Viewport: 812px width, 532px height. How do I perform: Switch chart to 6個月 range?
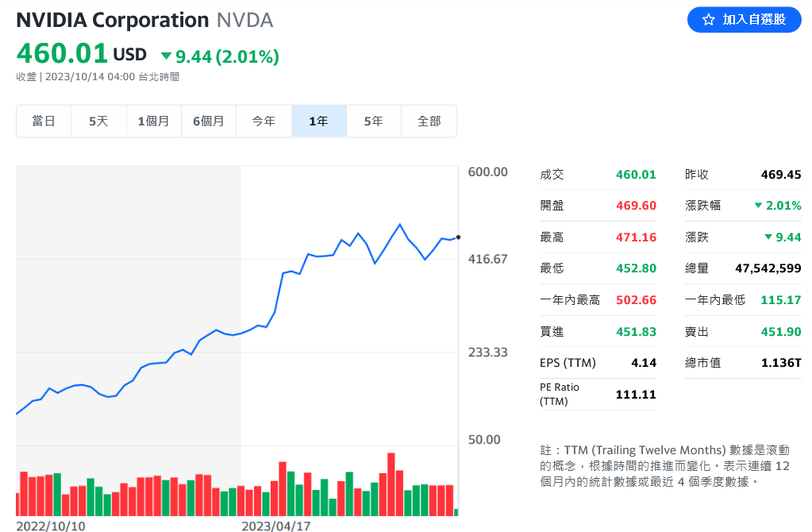coord(209,121)
